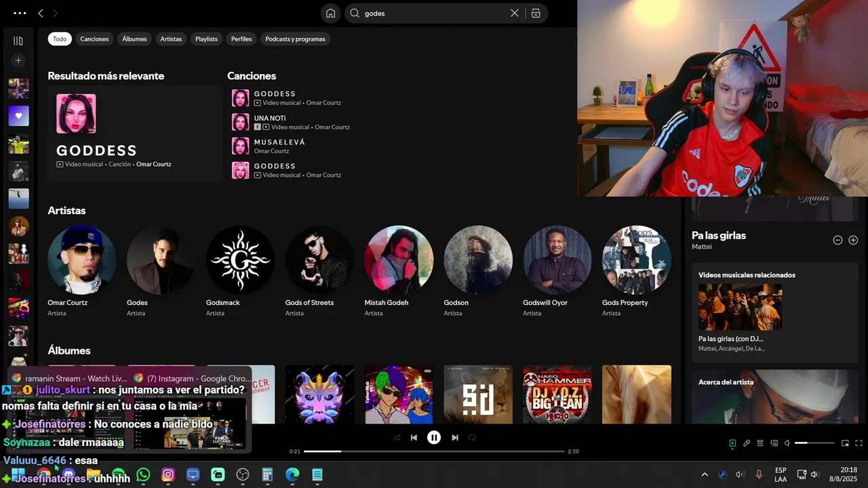This screenshot has width=868, height=488.
Task: Open Microsoft Edge from the taskbar
Action: pos(292,475)
